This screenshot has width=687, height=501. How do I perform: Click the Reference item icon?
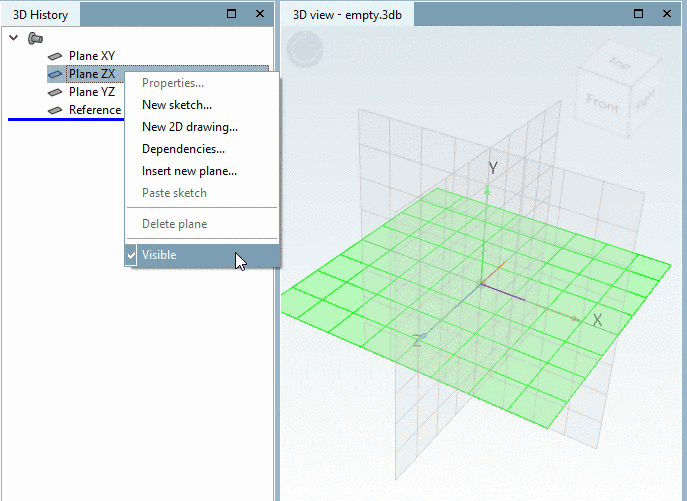point(55,110)
